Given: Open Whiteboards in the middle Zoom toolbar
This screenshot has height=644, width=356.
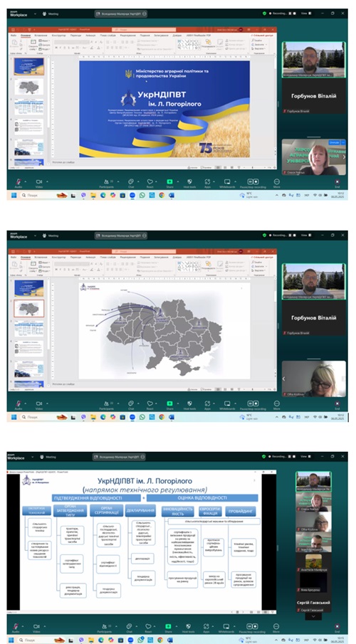Looking at the screenshot, I should (227, 405).
